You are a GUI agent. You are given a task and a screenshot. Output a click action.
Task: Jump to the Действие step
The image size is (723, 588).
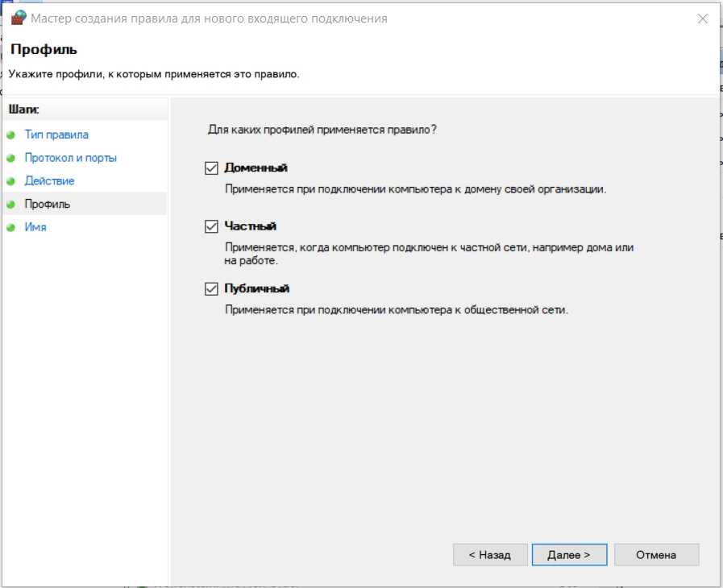coord(49,181)
